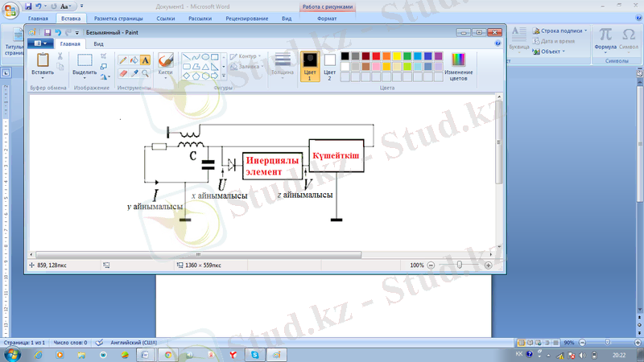Open Word's Разметка страницы tab

click(x=118, y=19)
